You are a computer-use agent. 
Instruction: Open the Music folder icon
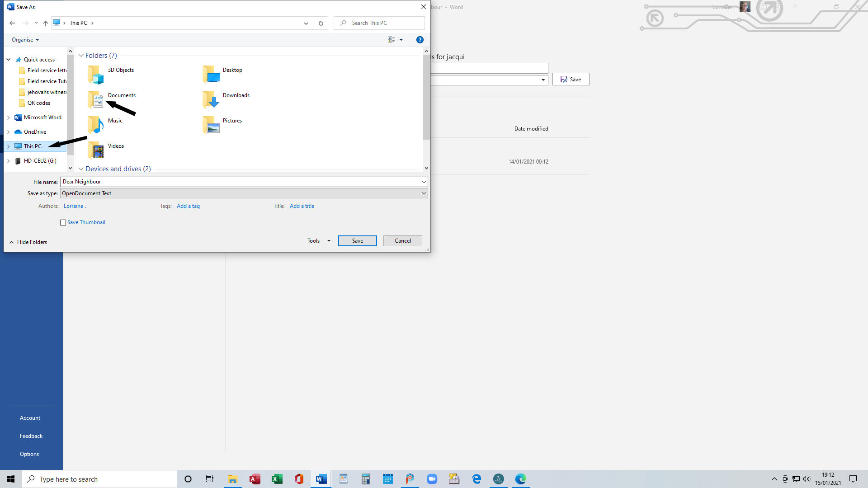tap(96, 125)
